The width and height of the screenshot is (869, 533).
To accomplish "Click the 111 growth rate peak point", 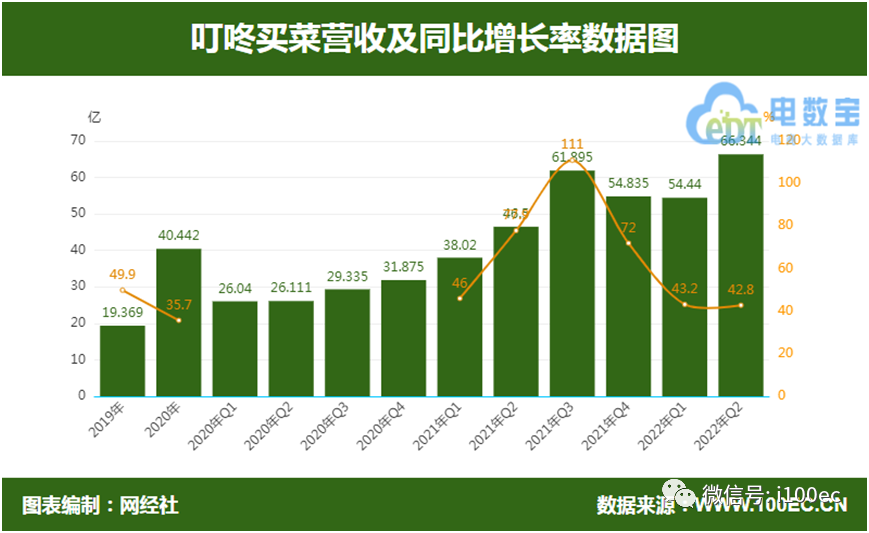I will 572,160.
